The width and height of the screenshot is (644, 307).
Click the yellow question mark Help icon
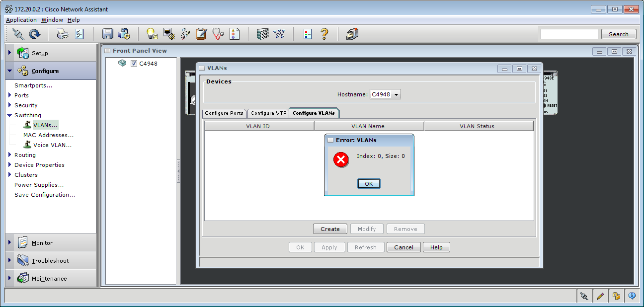324,34
